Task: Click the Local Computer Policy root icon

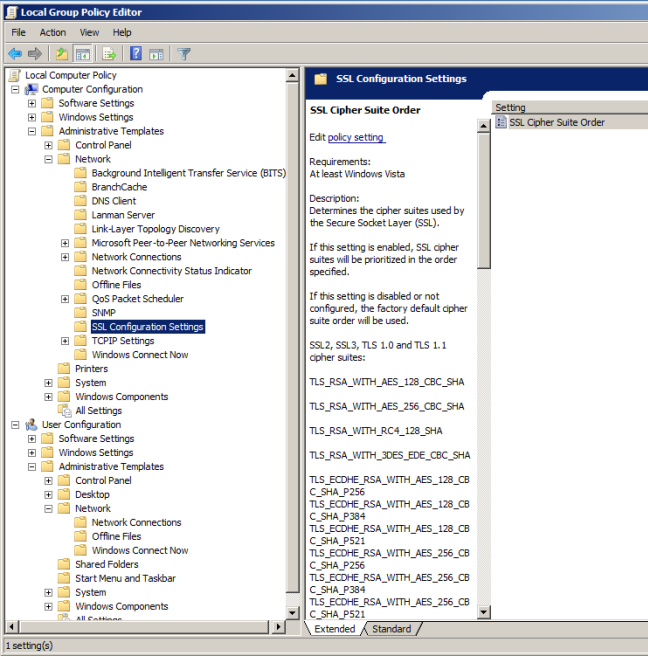Action: click(15, 75)
